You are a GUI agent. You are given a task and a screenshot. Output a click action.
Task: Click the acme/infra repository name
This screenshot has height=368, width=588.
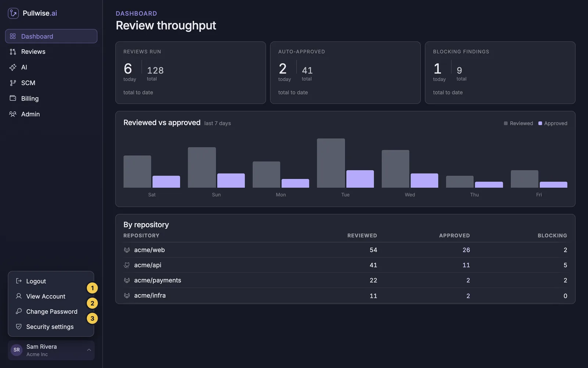[x=150, y=296]
